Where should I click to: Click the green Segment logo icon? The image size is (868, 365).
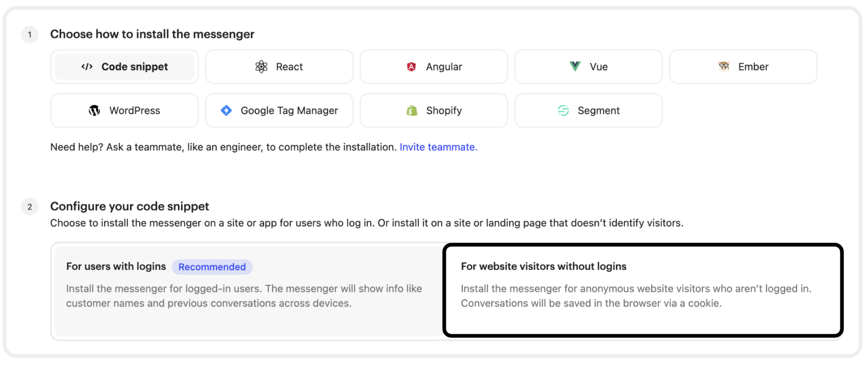pyautogui.click(x=563, y=111)
